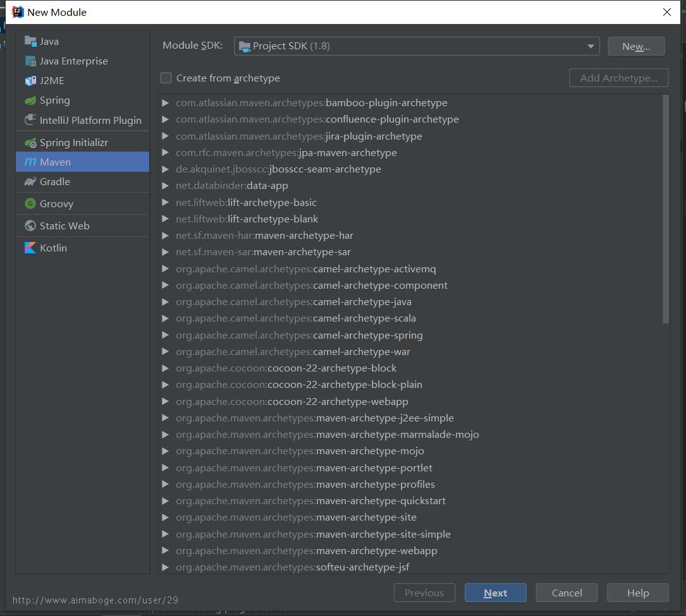Expand jira-plugin-archetype entry
This screenshot has height=616, width=686.
[x=165, y=136]
